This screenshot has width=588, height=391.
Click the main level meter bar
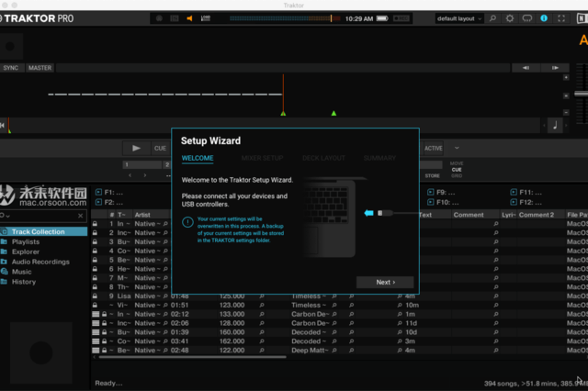285,18
